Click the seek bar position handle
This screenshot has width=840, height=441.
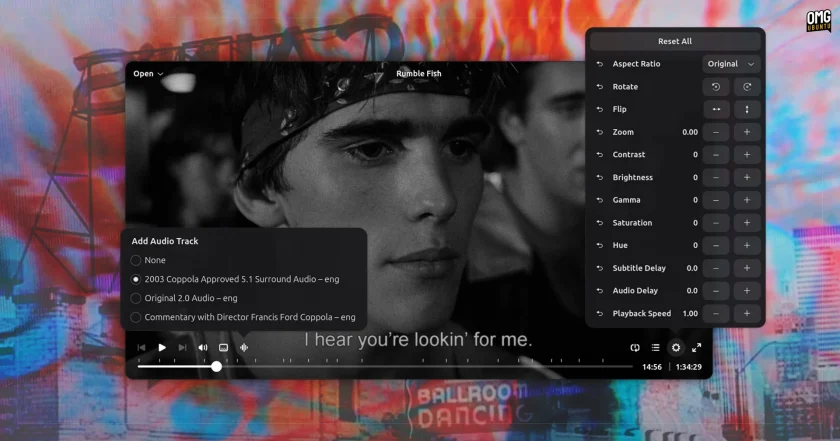tap(216, 367)
